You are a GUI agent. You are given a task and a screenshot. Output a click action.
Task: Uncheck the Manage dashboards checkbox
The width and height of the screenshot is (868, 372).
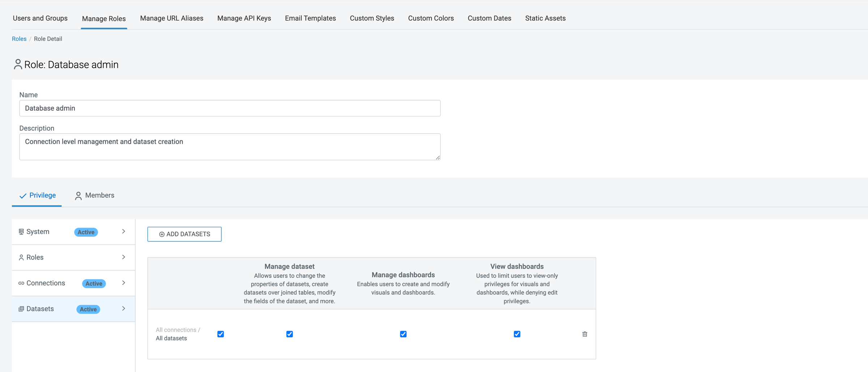[x=403, y=334]
